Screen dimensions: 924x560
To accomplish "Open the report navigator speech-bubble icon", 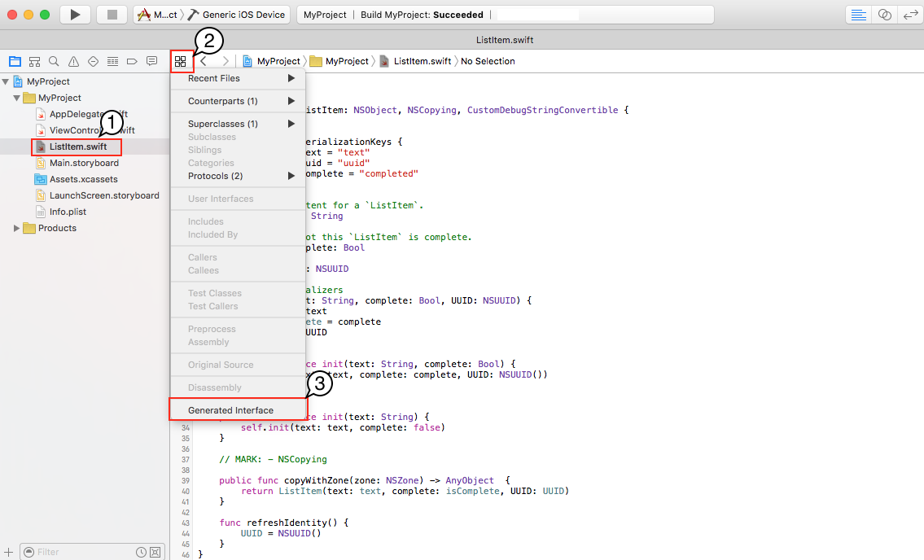I will (x=151, y=61).
